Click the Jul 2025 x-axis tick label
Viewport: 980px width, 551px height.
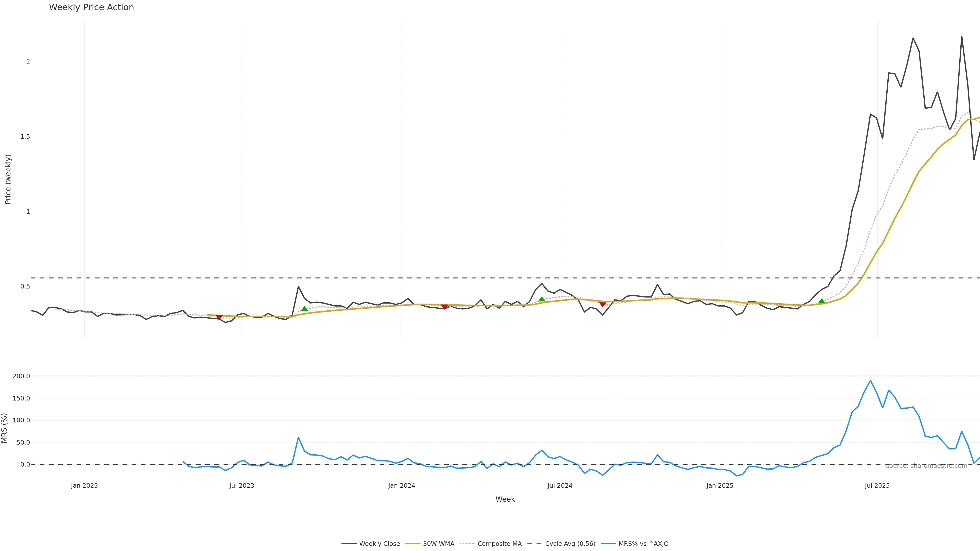(x=877, y=486)
